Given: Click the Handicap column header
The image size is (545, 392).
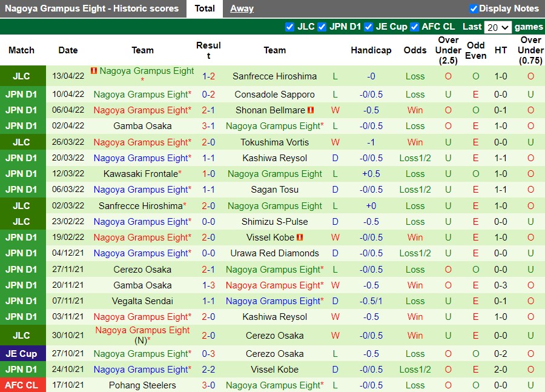Looking at the screenshot, I should point(371,50).
